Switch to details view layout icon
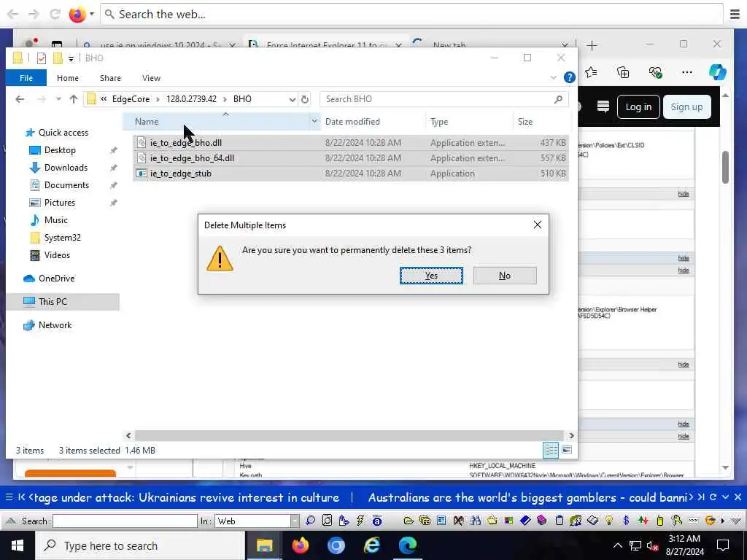The image size is (747, 560). coord(551,449)
